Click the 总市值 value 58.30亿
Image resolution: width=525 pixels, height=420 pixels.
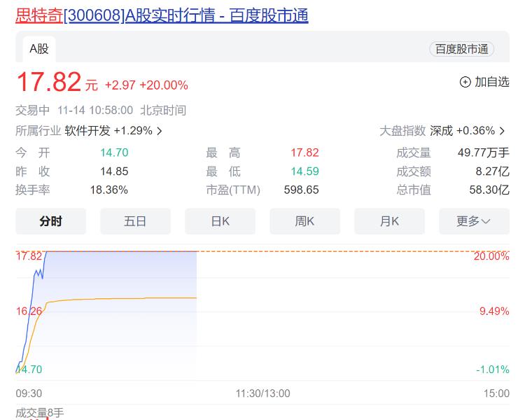(489, 190)
